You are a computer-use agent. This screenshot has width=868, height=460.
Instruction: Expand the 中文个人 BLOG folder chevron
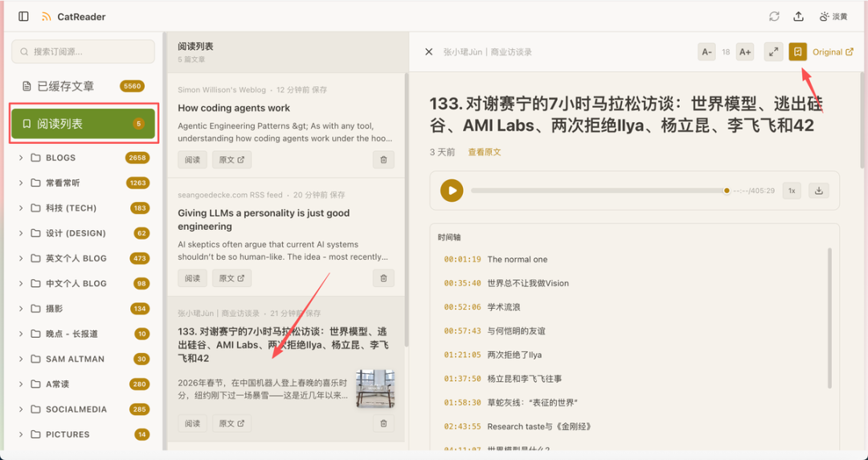pyautogui.click(x=21, y=283)
